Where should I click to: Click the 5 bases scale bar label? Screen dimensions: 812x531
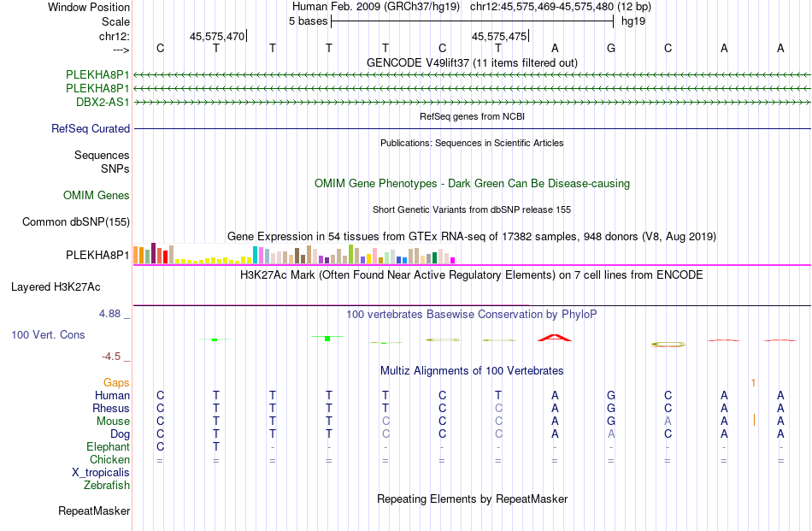(x=308, y=21)
